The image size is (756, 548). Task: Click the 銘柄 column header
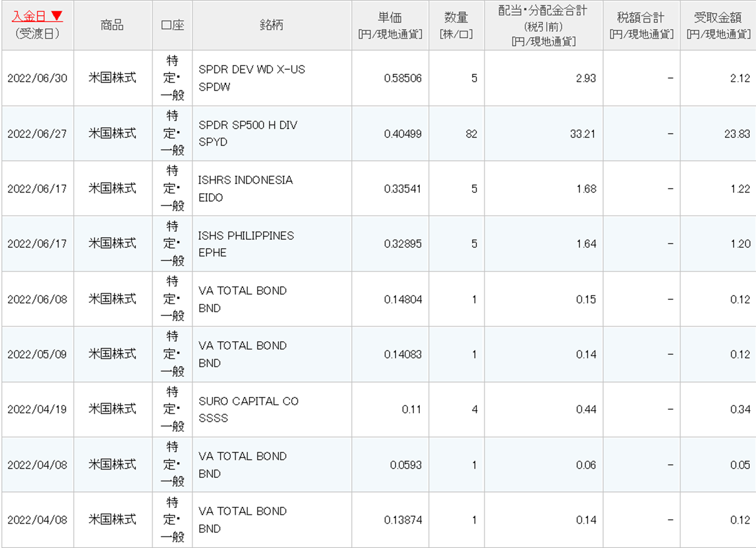[x=271, y=25]
